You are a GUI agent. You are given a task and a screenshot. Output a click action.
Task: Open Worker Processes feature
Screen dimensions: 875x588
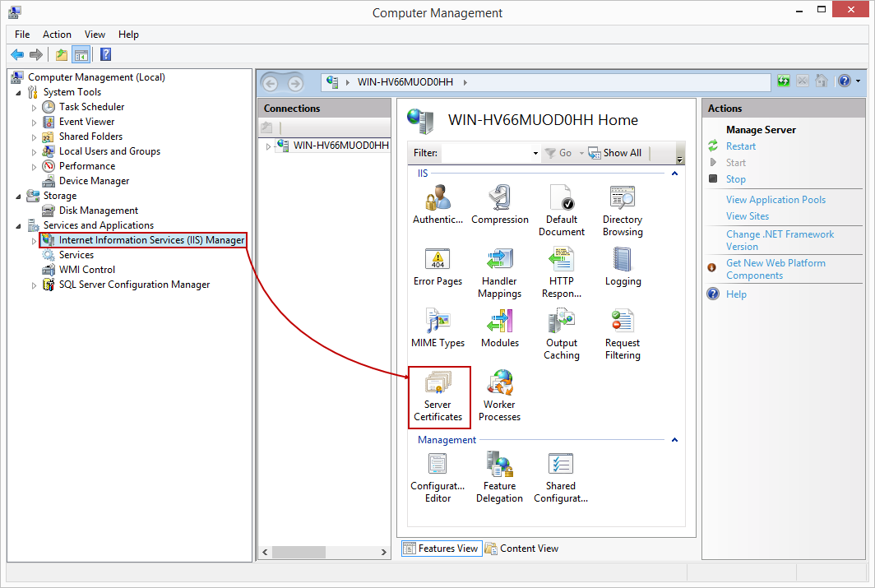click(x=499, y=396)
